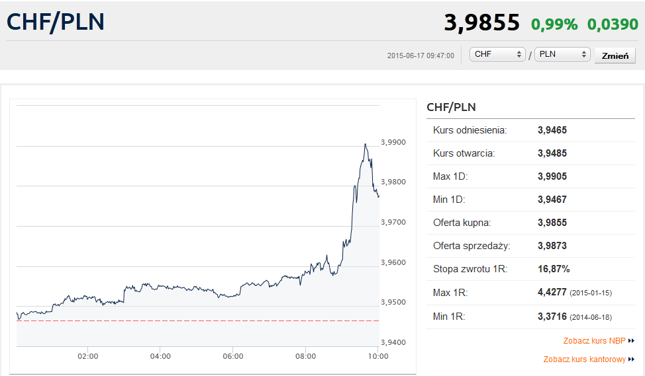This screenshot has height=376, width=645.
Task: Click the Zmień button
Action: [x=615, y=56]
